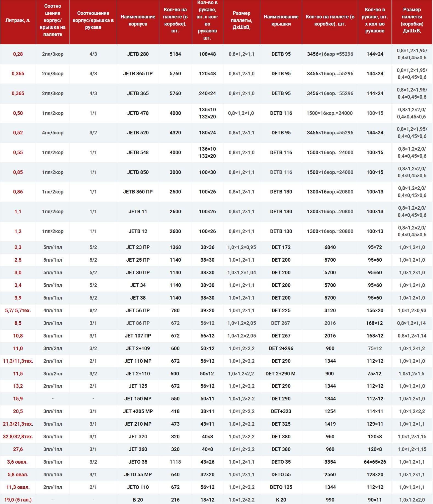Select the 4пл/5кор ratio cell
Image resolution: width=433 pixels, height=504 pixels.
click(52, 133)
